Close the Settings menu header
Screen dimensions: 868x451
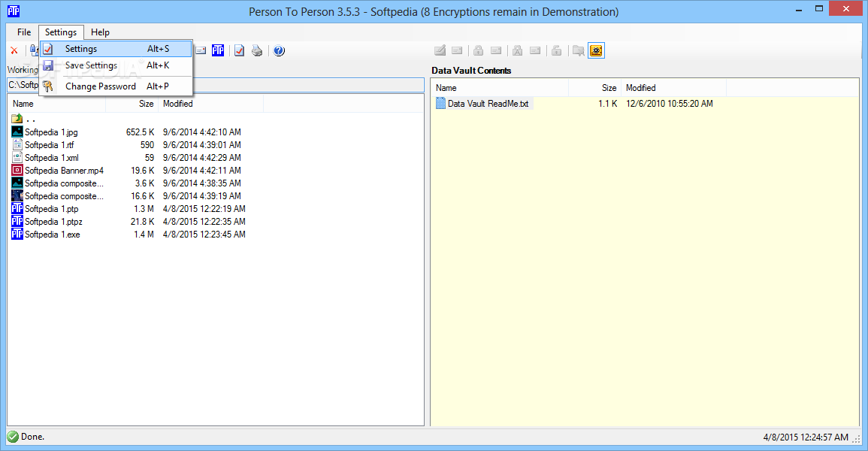click(x=61, y=32)
